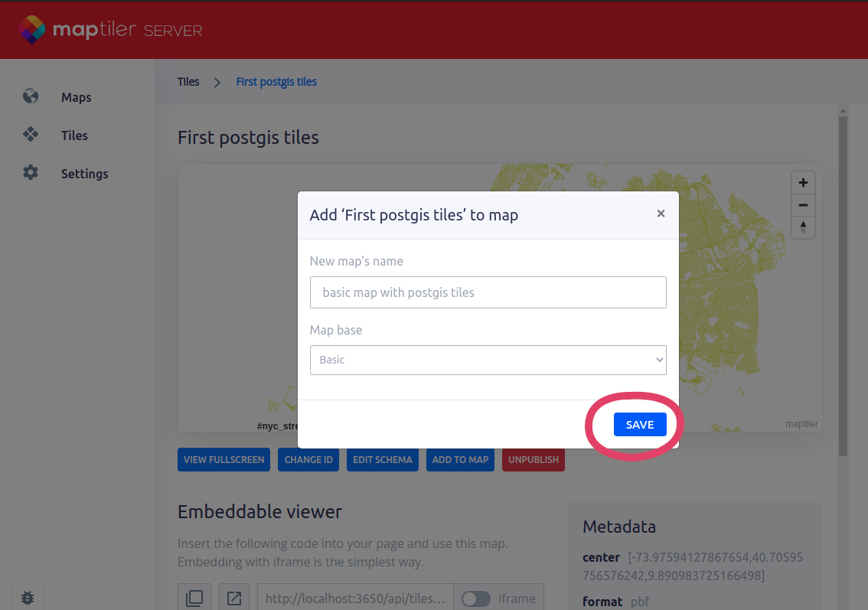Open Maps section in sidebar
This screenshot has height=610, width=868.
point(76,97)
